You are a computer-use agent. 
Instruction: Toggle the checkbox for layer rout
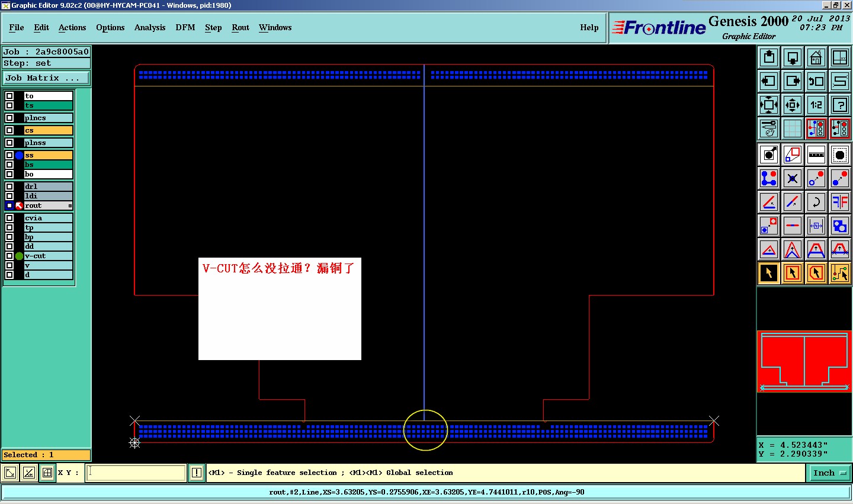pyautogui.click(x=9, y=206)
